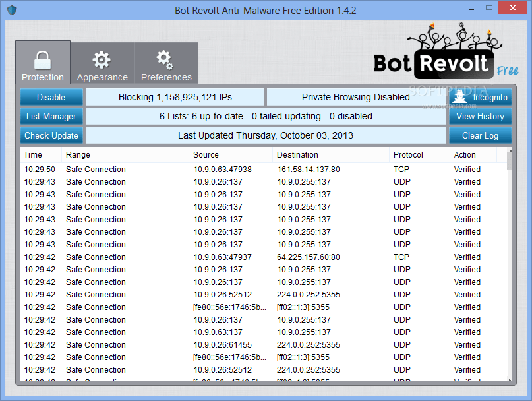The width and height of the screenshot is (532, 401).
Task: Click the Last Updated date display
Action: coord(266,136)
